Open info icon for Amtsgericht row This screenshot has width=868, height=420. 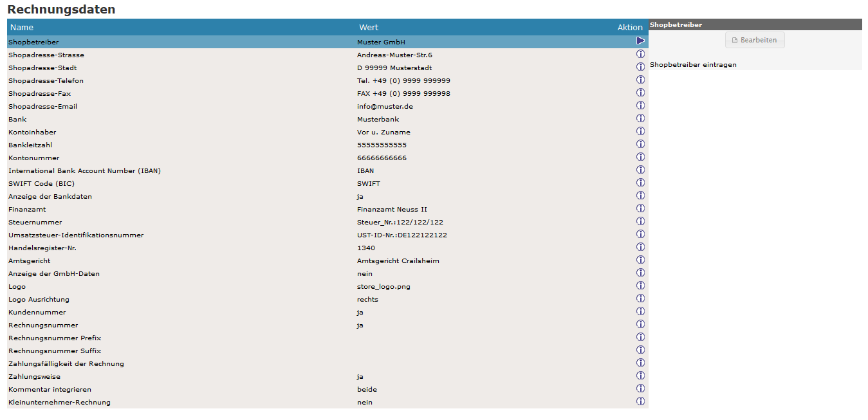pos(640,260)
